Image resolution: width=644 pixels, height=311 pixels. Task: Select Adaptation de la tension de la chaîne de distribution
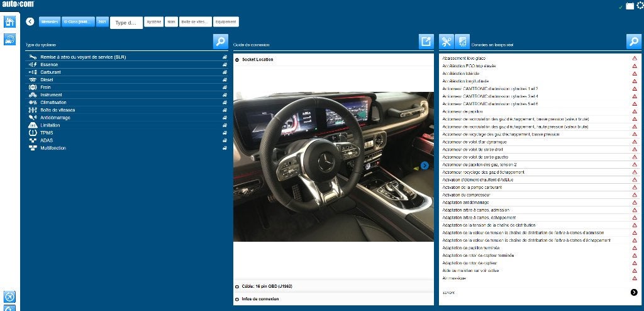click(x=540, y=225)
